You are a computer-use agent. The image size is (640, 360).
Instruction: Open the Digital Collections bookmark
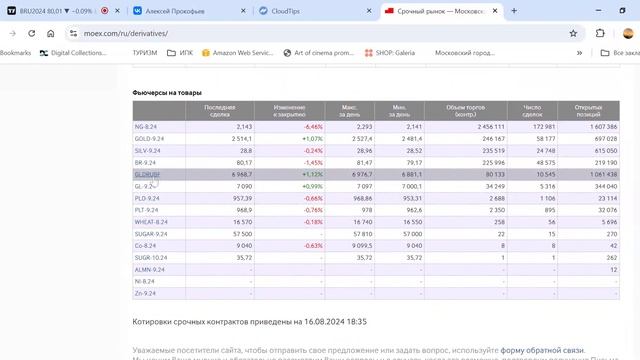(x=73, y=53)
